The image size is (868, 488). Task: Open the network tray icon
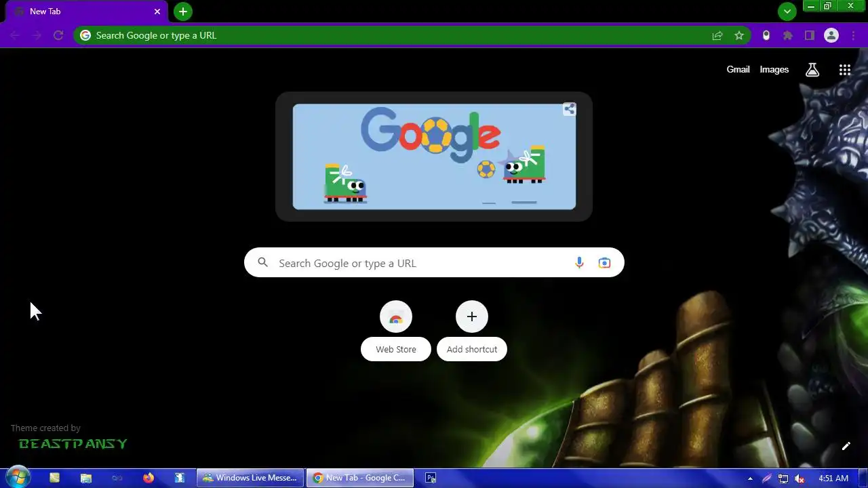click(783, 479)
